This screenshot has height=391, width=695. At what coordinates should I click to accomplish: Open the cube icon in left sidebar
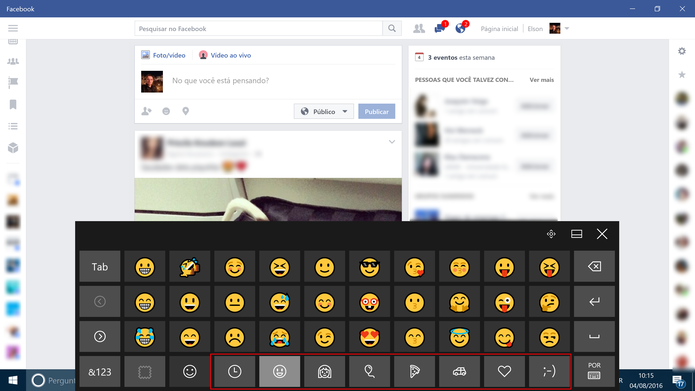pos(13,148)
